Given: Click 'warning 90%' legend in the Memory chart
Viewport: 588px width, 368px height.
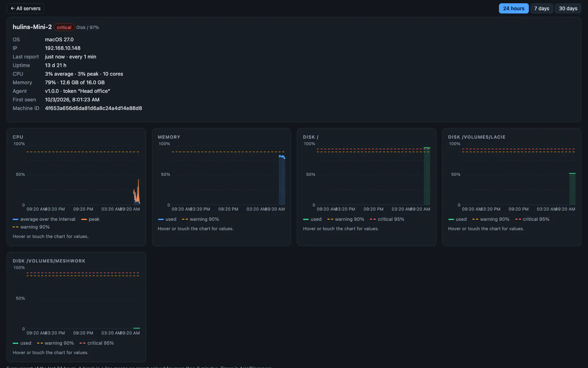Looking at the screenshot, I should tap(200, 219).
